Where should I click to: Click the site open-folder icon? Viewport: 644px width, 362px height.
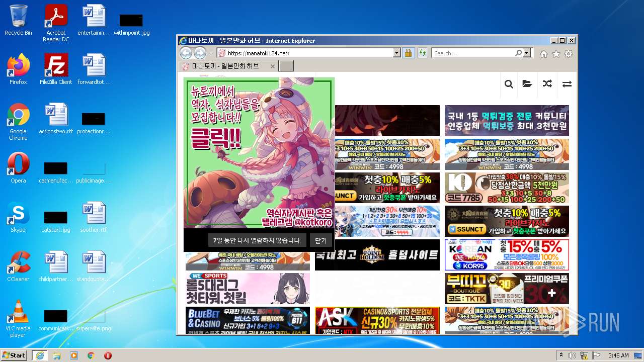(x=527, y=84)
